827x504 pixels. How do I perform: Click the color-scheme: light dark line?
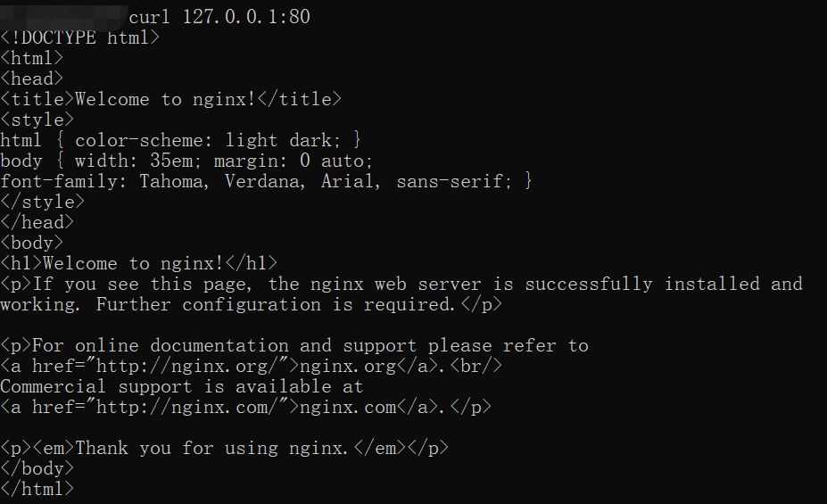(180, 140)
